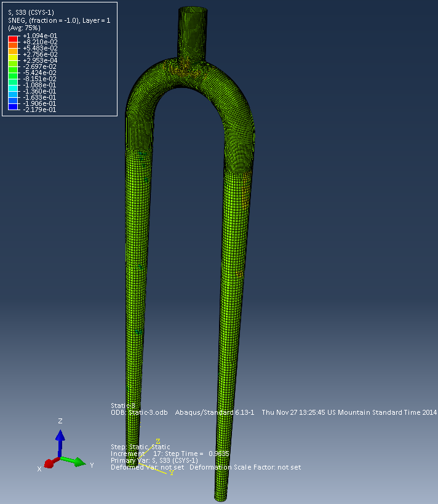Pick the bottom tip of the right fork leg
The image size is (438, 504).
click(x=220, y=495)
